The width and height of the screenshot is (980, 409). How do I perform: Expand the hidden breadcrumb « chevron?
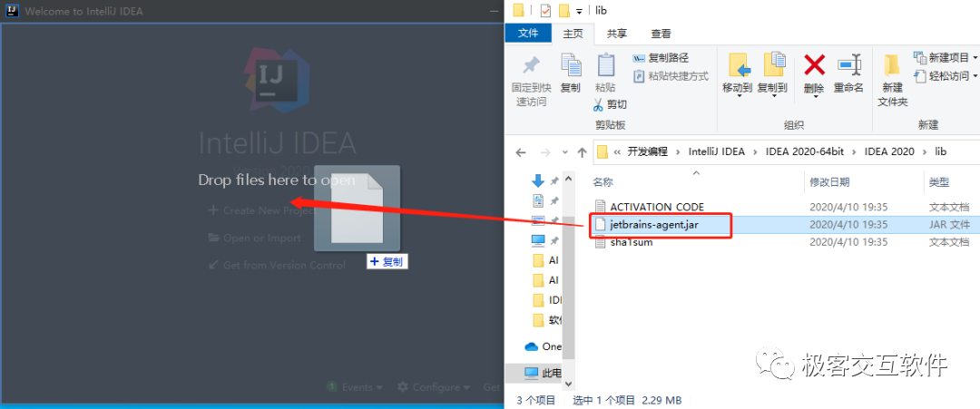[618, 151]
